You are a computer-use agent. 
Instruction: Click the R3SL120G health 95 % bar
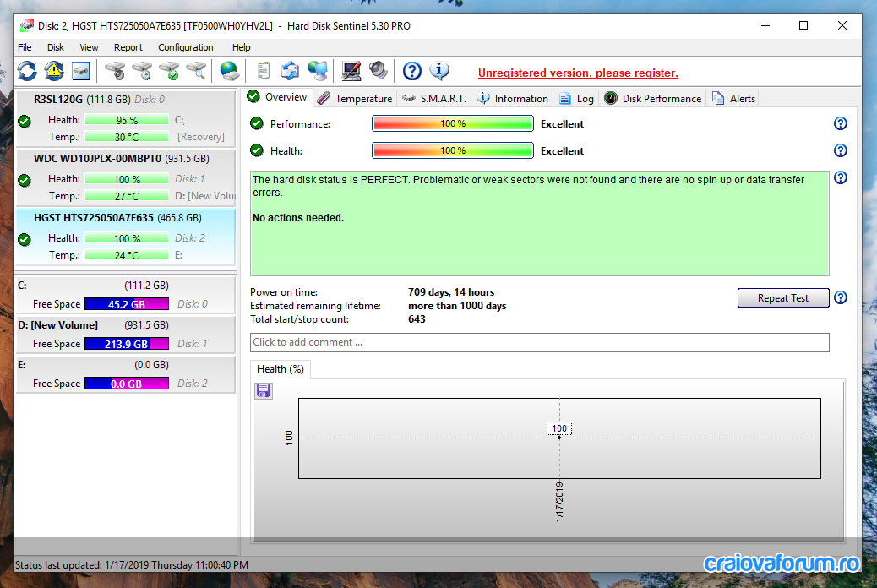127,120
